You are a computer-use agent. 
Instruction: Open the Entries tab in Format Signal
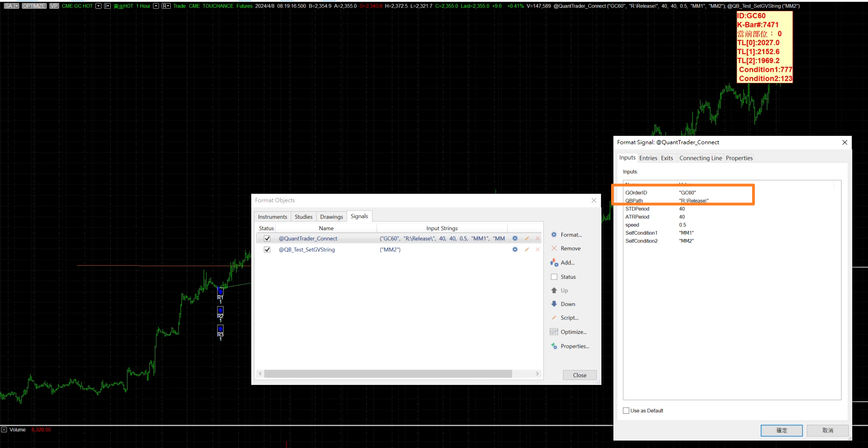(648, 158)
